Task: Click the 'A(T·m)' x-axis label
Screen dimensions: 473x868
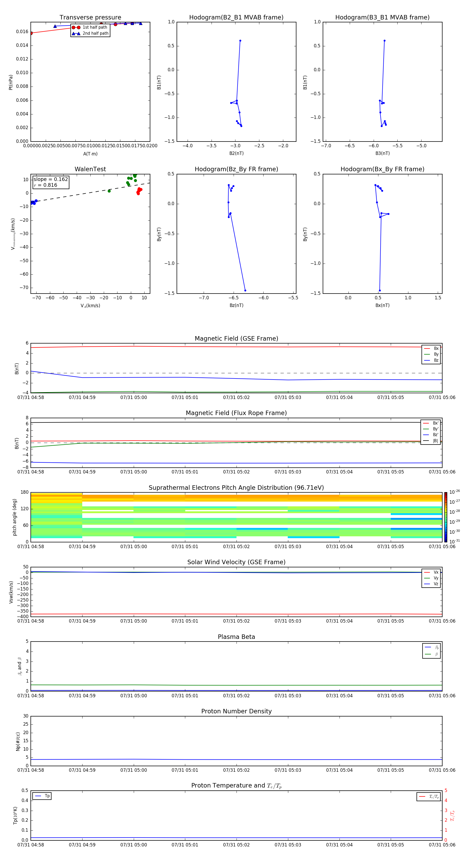Action: click(x=90, y=154)
